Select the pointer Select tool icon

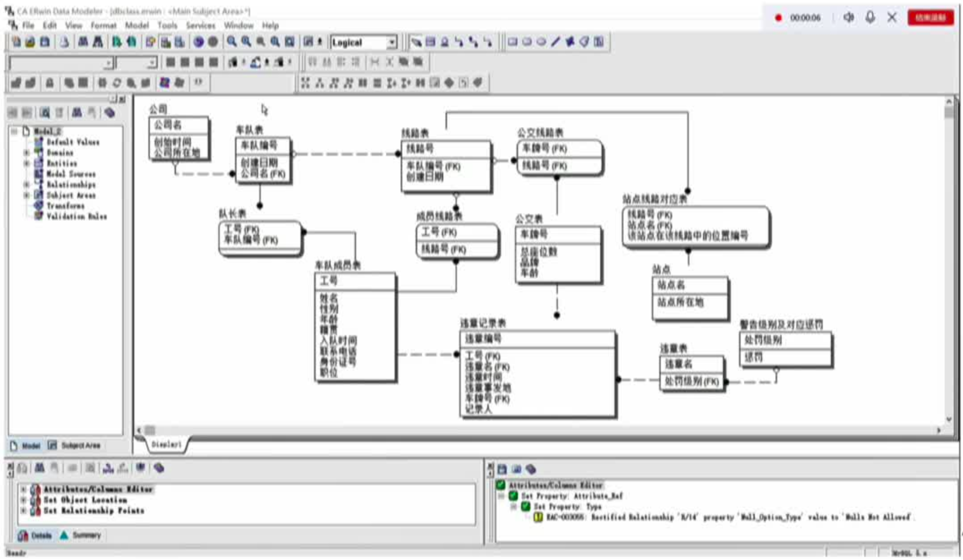(416, 42)
